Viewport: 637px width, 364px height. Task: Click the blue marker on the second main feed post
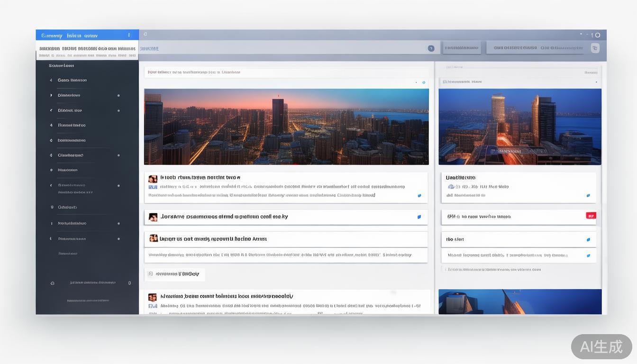pos(419,217)
